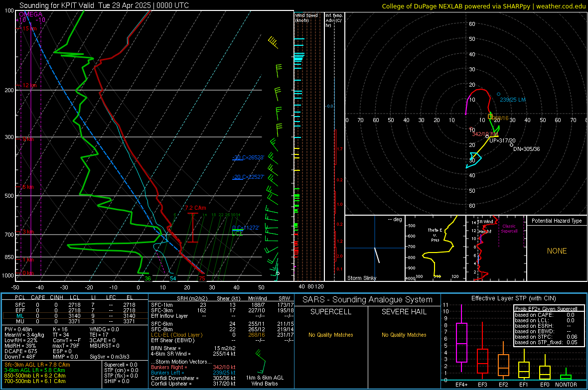Click the surface wetbulb value 54
The height and width of the screenshot is (390, 588).
173,278
